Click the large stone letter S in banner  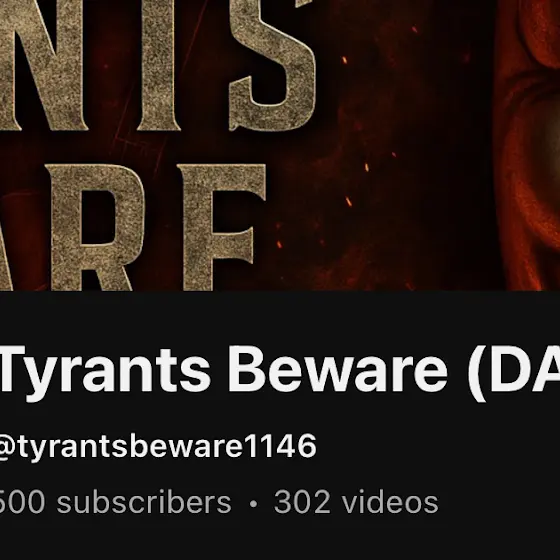(x=272, y=64)
